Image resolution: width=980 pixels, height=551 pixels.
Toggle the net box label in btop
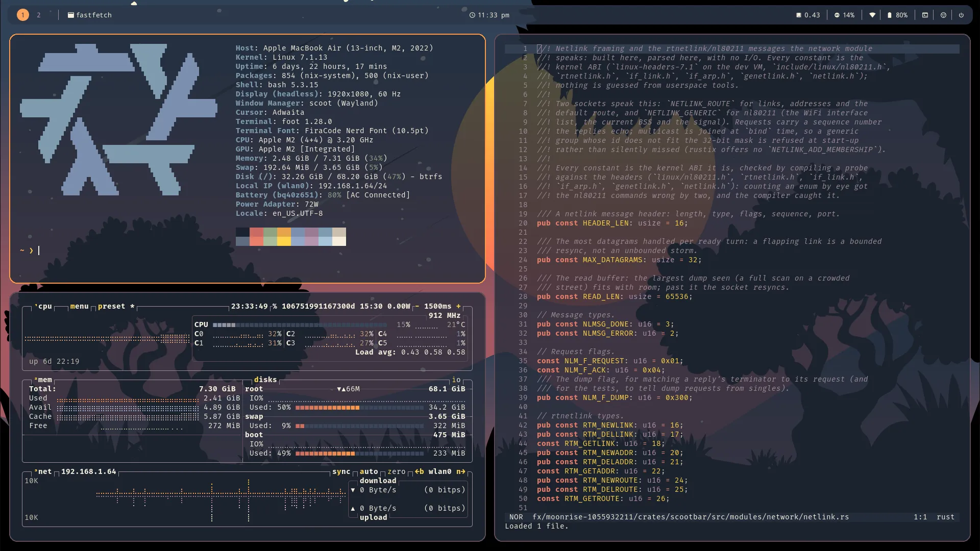43,471
